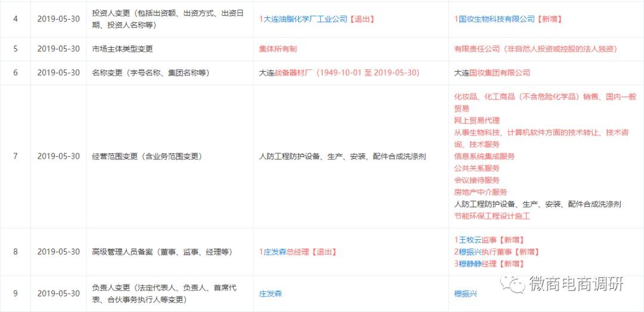This screenshot has width=644, height=312.
Task: Select the 投资人变更 change item text
Action: pyautogui.click(x=168, y=19)
